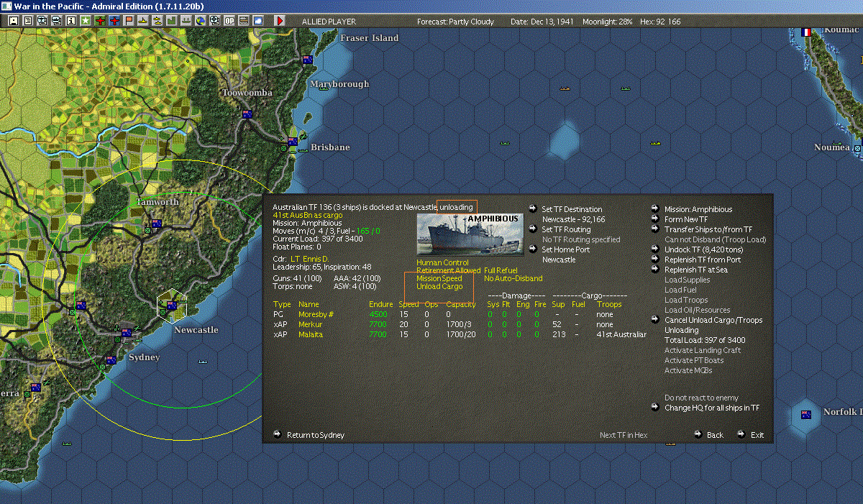Click Set TF Routing

[x=566, y=230]
